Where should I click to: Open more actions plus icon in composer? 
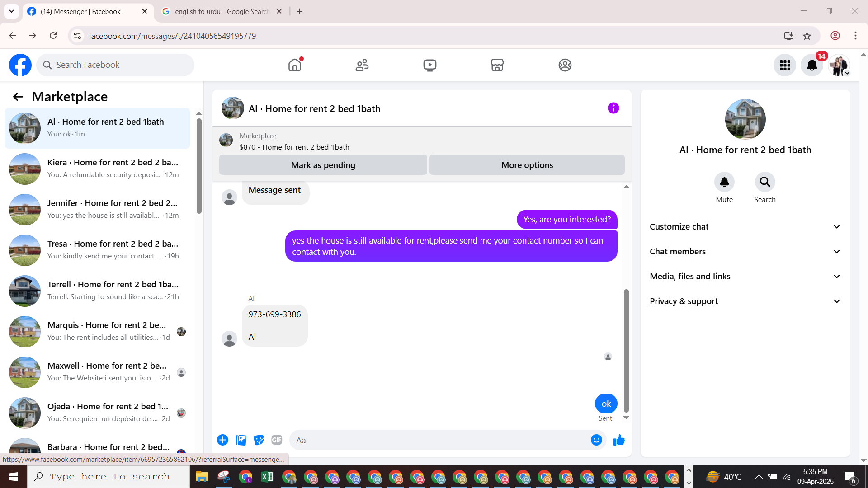(222, 440)
